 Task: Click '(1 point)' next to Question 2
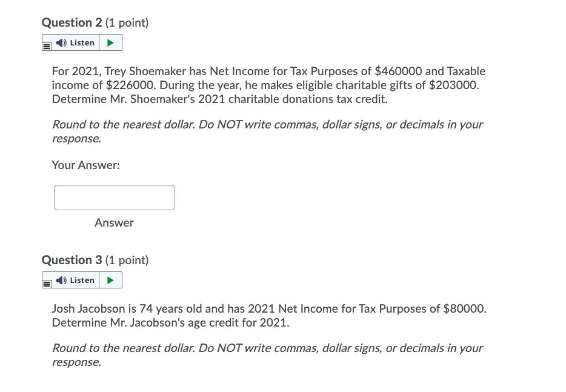[127, 22]
